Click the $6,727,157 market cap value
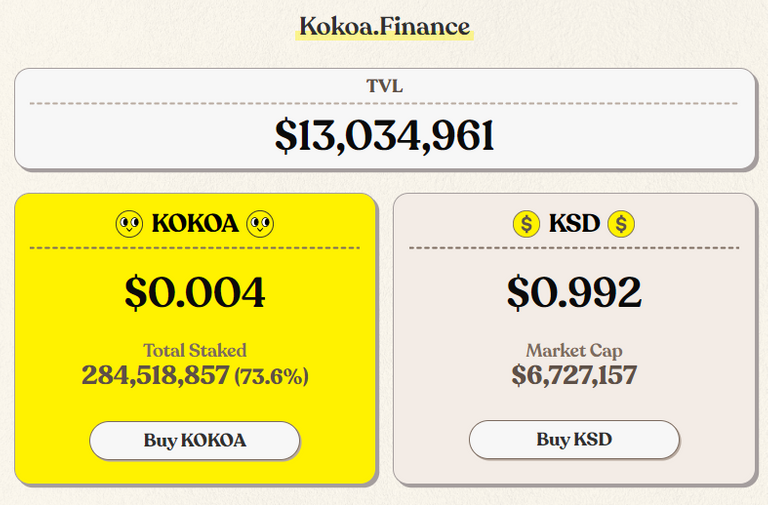This screenshot has width=768, height=505. [574, 375]
